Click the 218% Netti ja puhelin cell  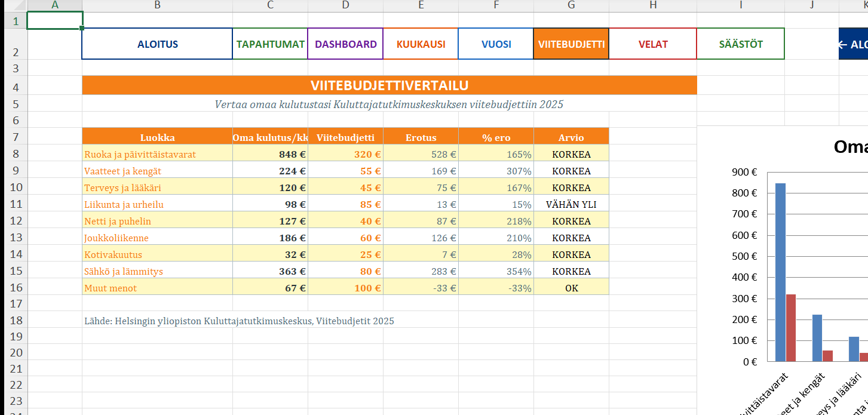496,221
